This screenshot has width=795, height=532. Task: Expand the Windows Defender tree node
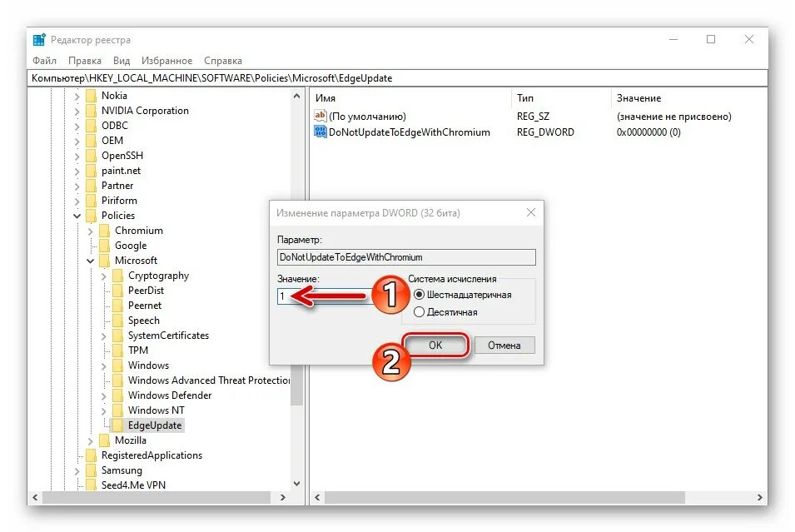[x=103, y=395]
